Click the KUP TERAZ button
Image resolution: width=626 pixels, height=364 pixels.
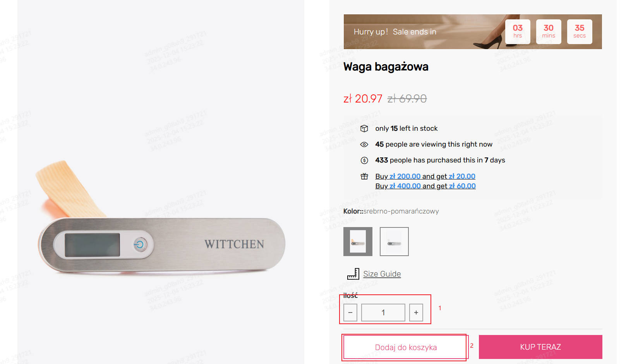pyautogui.click(x=540, y=347)
